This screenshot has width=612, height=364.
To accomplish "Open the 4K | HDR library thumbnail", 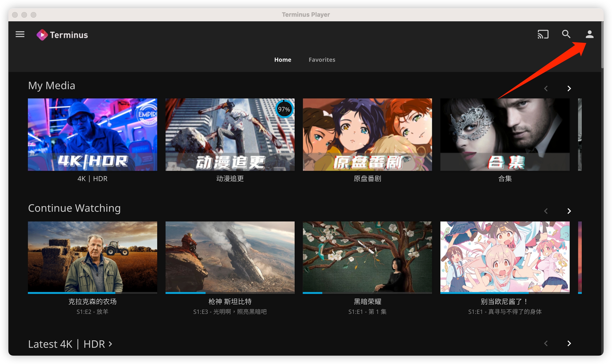I will click(x=92, y=135).
